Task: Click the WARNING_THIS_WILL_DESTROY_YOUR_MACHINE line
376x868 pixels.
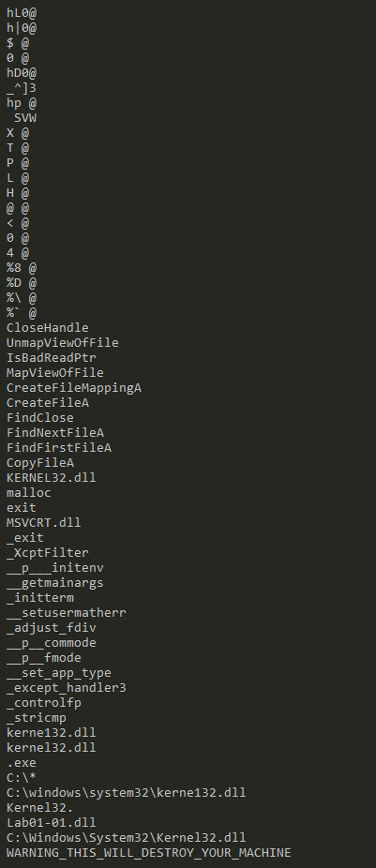Action: pos(148,852)
